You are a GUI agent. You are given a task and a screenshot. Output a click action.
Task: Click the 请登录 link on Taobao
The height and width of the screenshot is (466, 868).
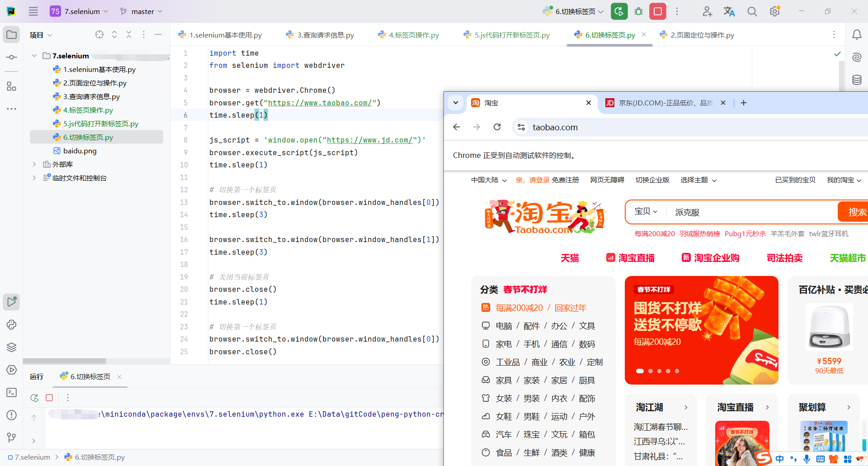tap(539, 180)
